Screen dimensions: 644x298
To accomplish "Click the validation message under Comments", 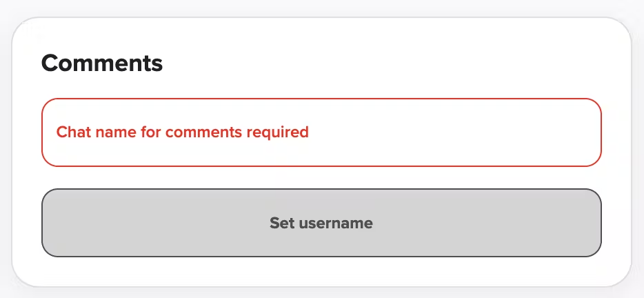I will pyautogui.click(x=182, y=132).
